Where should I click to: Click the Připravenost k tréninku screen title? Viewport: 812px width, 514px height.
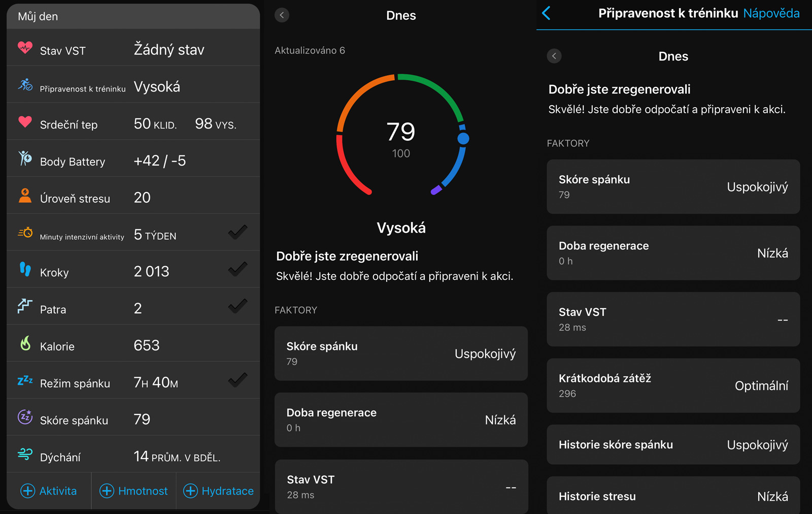coord(668,13)
